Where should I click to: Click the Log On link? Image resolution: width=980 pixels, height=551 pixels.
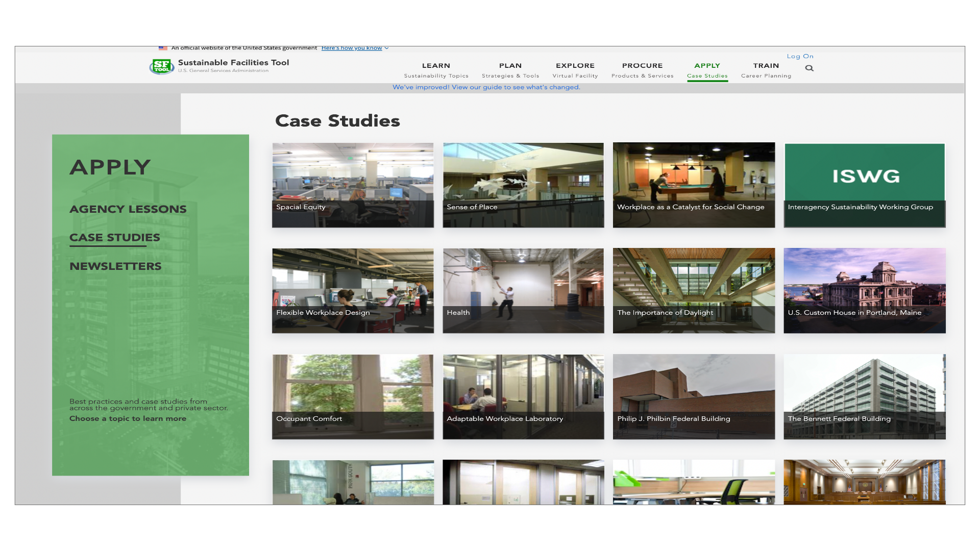(800, 56)
